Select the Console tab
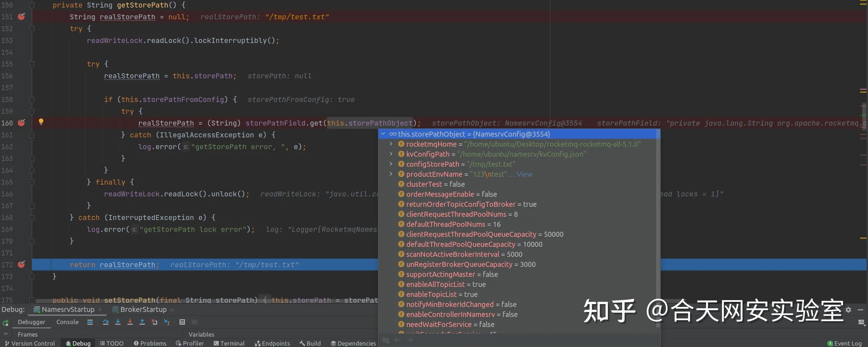Viewport: 868px width, 347px height. point(68,322)
